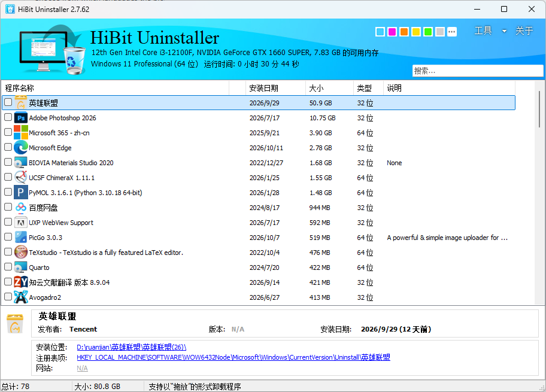Click the Microsoft Edge swirl icon
The image size is (546, 392).
21,148
